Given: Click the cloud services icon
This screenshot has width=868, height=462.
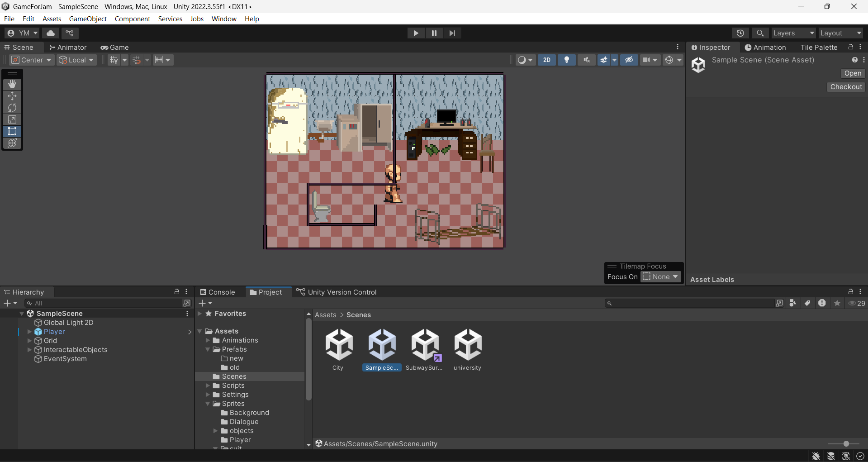Looking at the screenshot, I should [51, 33].
